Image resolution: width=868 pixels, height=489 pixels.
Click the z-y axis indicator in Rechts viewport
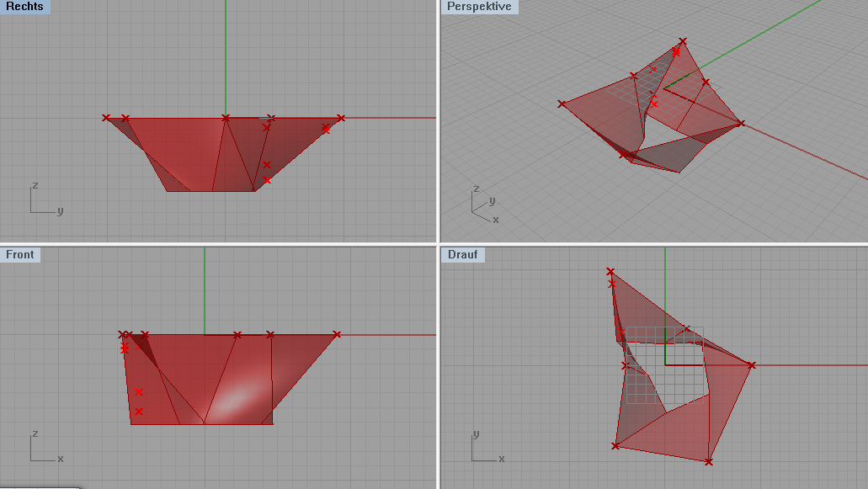[46, 198]
